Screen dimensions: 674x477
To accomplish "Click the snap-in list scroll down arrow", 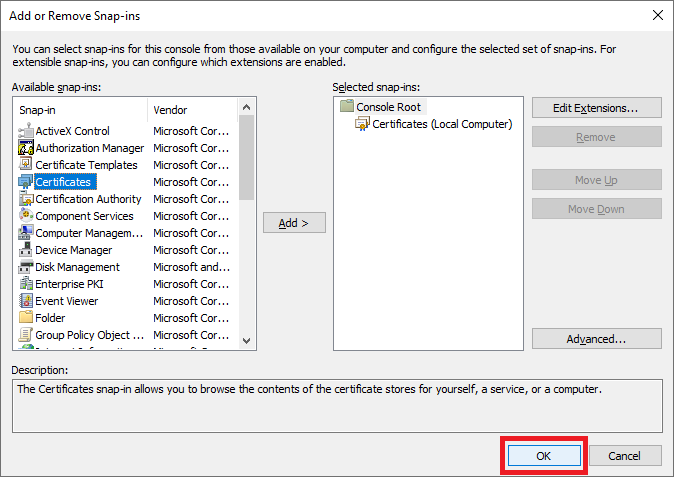I will tap(247, 340).
